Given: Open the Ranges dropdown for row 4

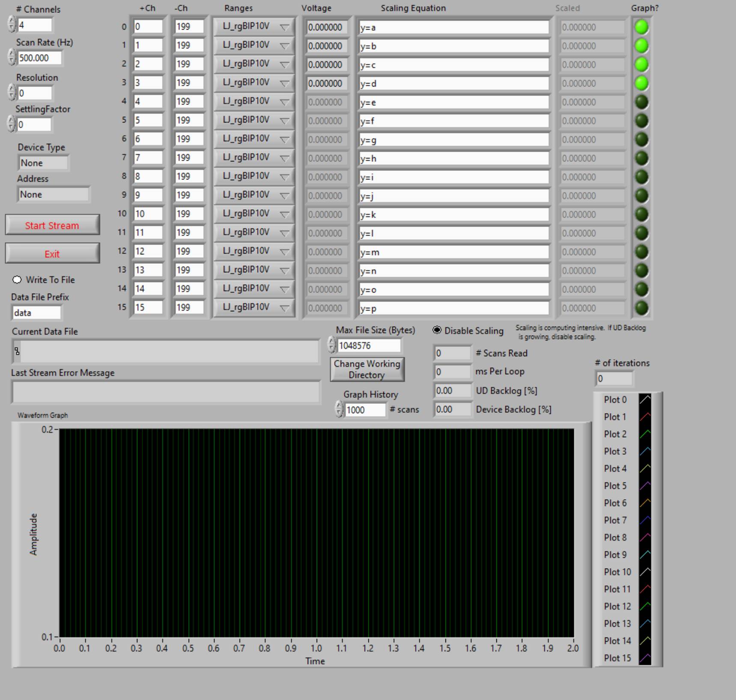Looking at the screenshot, I should tap(254, 102).
